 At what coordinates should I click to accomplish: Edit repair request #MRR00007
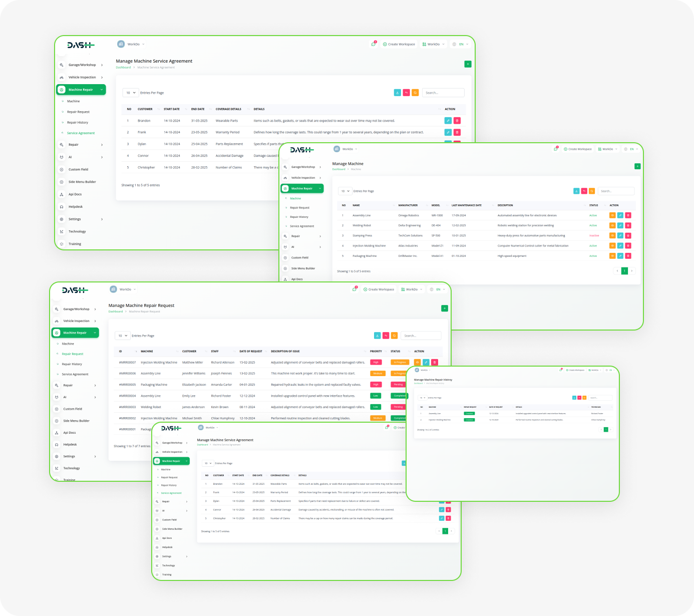426,362
